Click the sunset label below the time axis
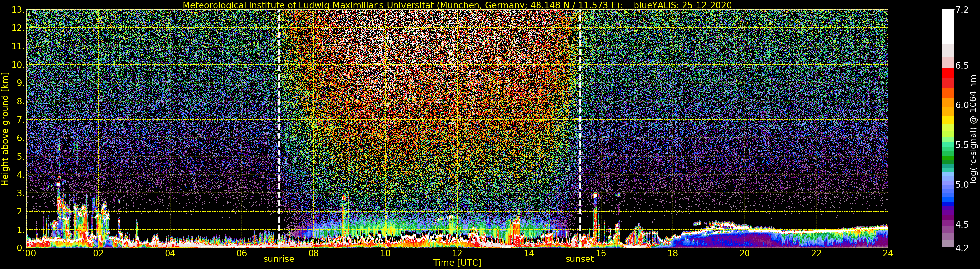This screenshot has height=269, width=980. 579,259
